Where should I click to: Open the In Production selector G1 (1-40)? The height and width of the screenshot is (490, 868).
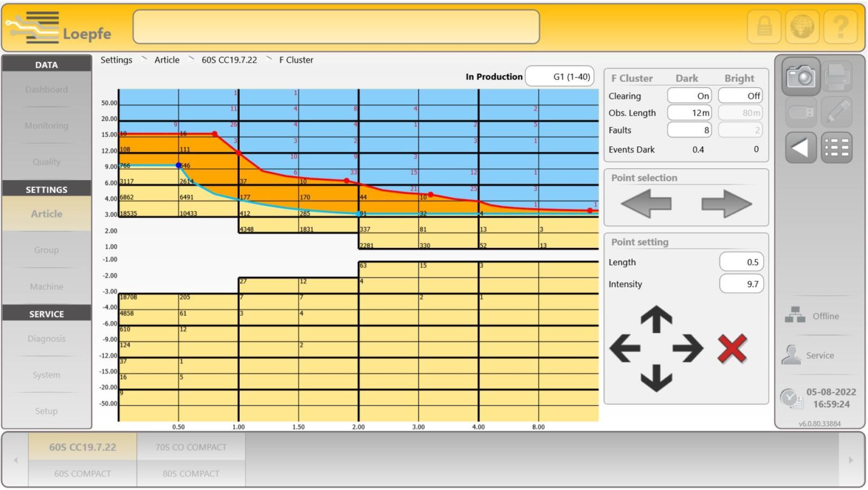tap(560, 77)
